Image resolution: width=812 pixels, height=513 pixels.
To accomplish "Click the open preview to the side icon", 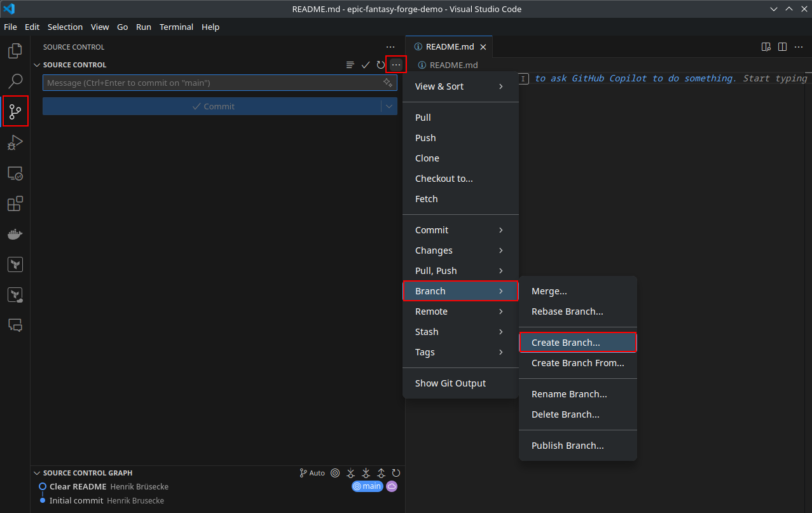I will 766,47.
